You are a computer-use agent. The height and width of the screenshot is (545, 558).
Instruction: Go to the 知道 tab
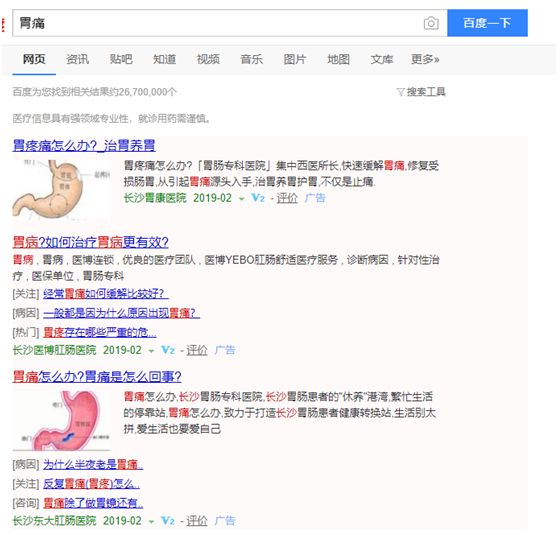tap(164, 59)
